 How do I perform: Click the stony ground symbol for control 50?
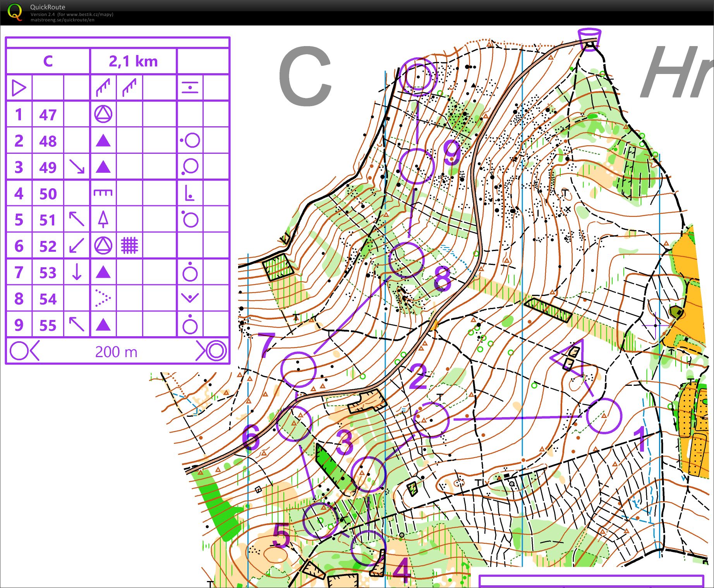[x=103, y=193]
